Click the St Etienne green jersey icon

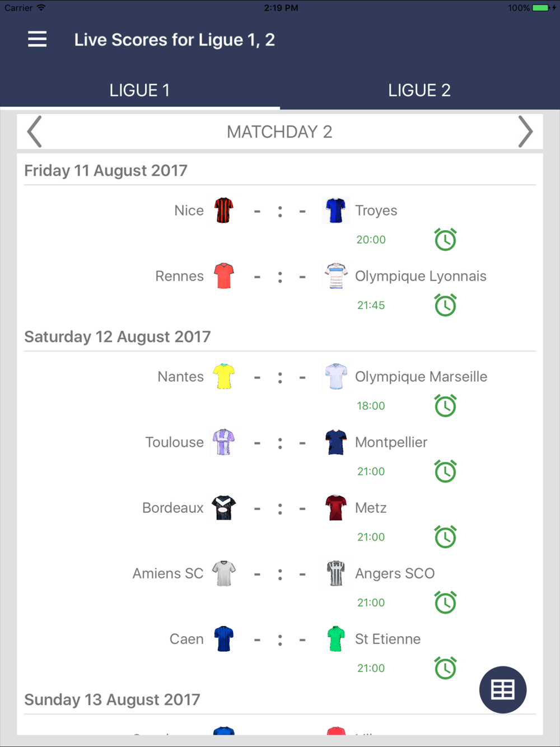(335, 639)
